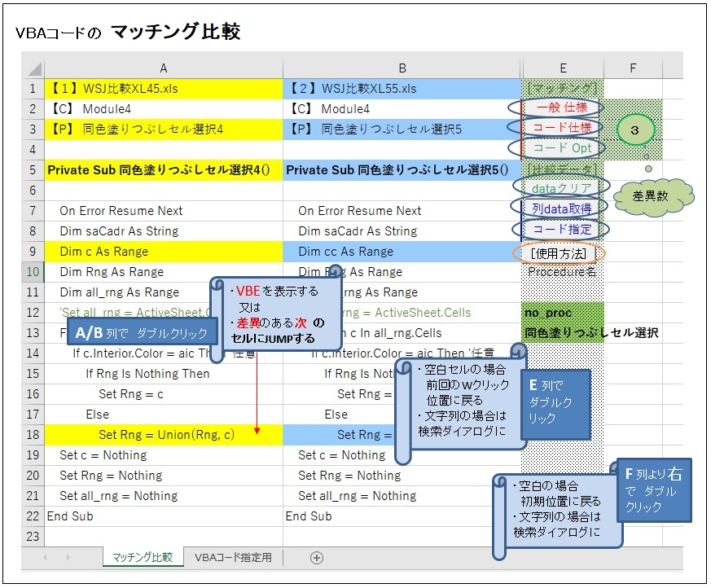This screenshot has height=588, width=711.
Task: Click previous sheet navigation arrow
Action: pos(45,558)
